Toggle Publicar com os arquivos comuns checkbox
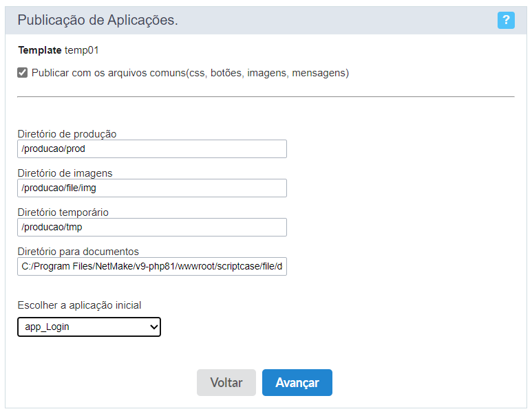This screenshot has width=532, height=418. (23, 73)
